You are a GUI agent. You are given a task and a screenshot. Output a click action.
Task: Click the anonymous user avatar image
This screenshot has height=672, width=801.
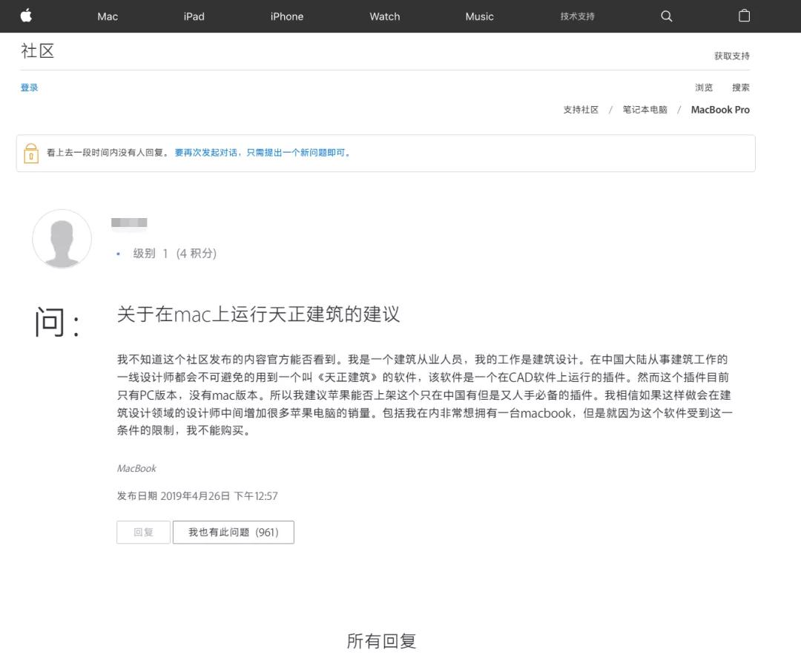tap(62, 239)
